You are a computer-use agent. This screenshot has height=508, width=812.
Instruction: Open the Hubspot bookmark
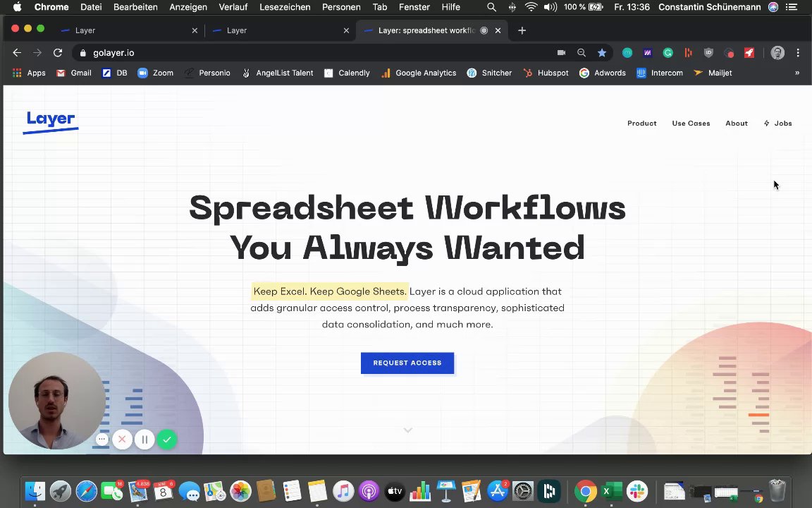pyautogui.click(x=546, y=73)
